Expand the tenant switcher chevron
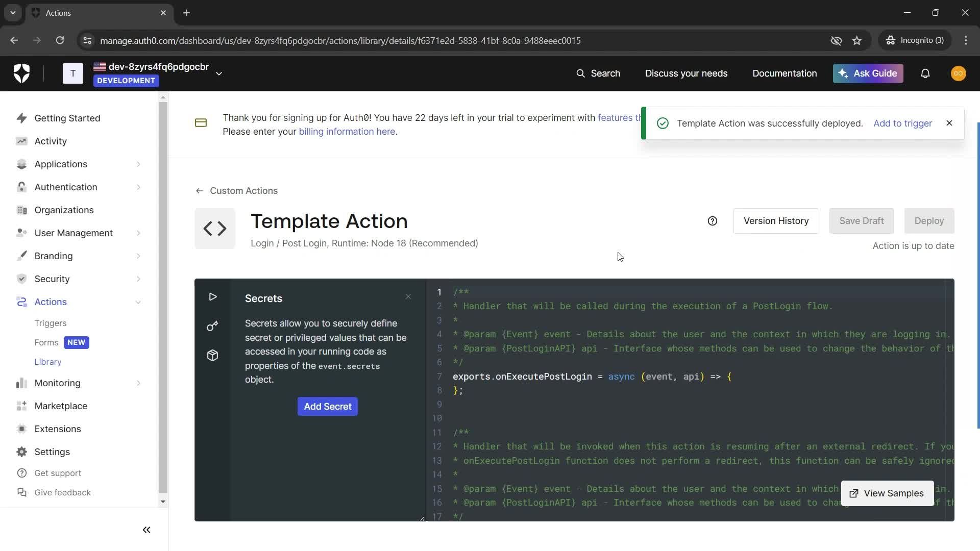Screen dimensions: 980x551 tap(219, 73)
